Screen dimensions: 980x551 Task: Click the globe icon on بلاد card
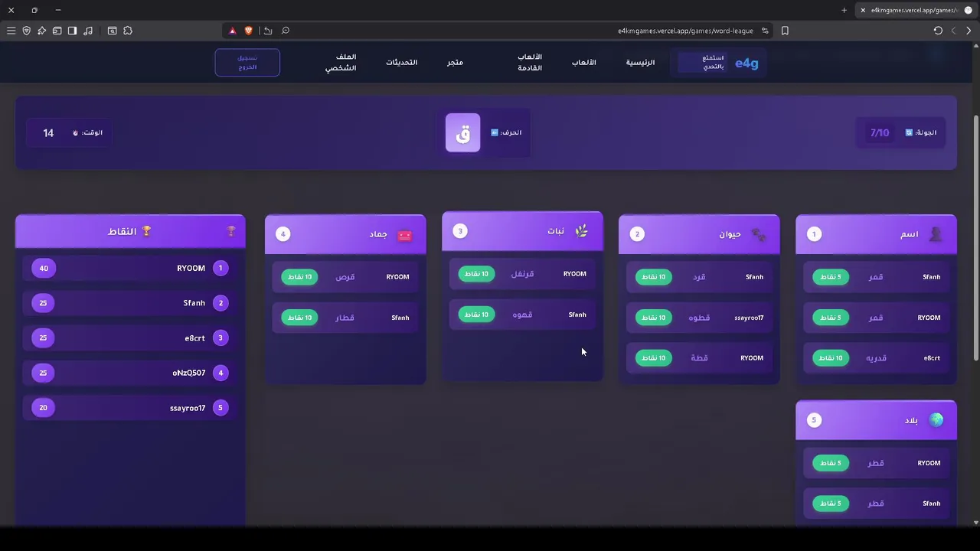pyautogui.click(x=936, y=420)
